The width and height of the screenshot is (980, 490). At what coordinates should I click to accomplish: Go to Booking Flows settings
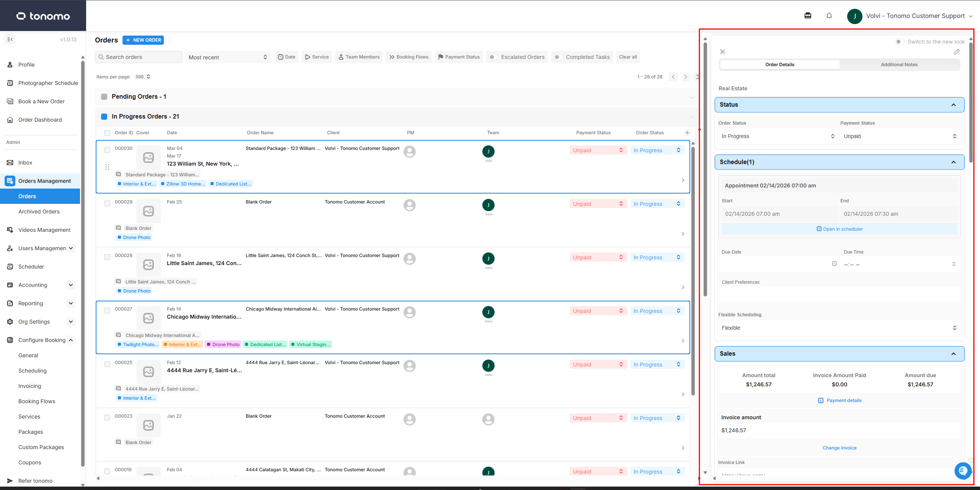pos(37,401)
